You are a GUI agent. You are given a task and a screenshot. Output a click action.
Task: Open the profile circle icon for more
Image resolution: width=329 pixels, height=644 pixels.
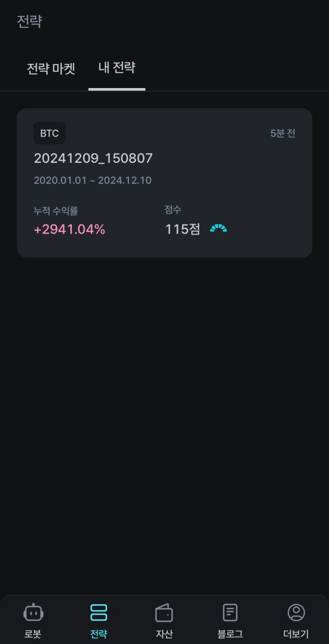click(x=296, y=613)
